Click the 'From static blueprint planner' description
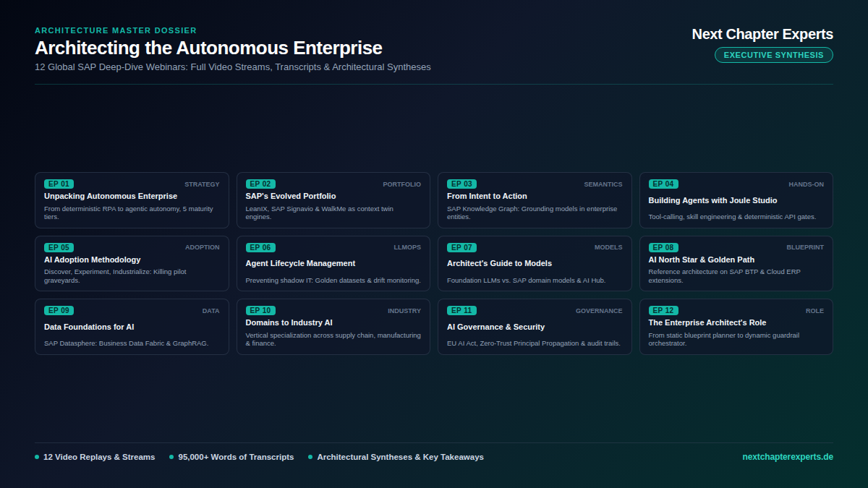This screenshot has height=488, width=868. tap(724, 339)
